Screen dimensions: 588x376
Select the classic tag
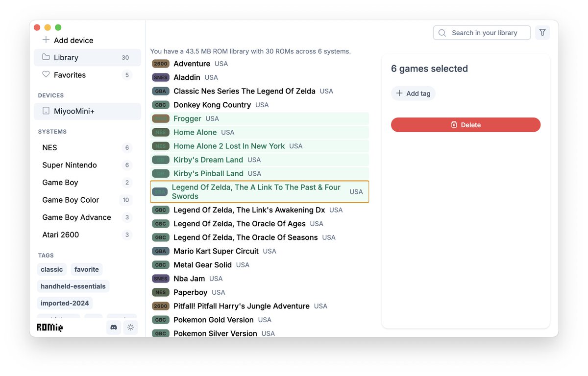point(52,269)
